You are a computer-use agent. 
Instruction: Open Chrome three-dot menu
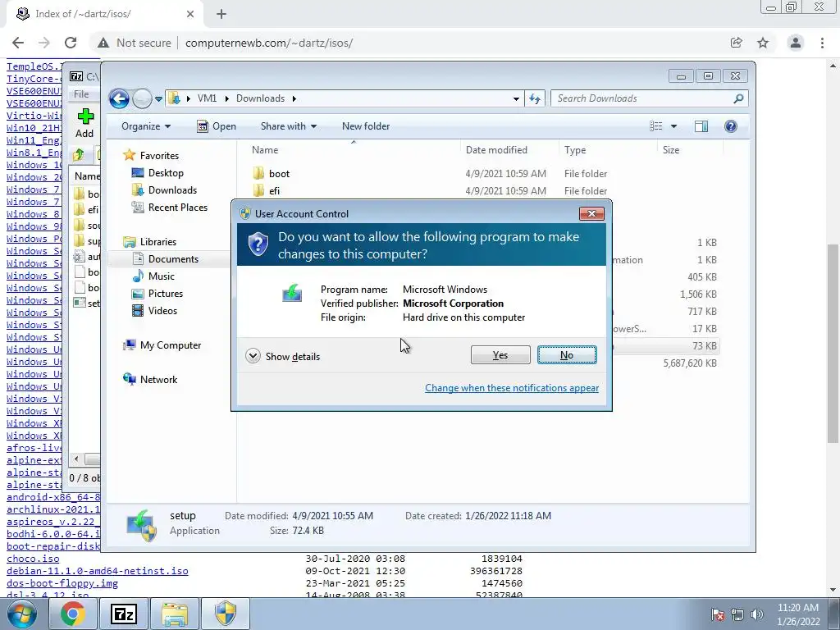click(x=822, y=43)
